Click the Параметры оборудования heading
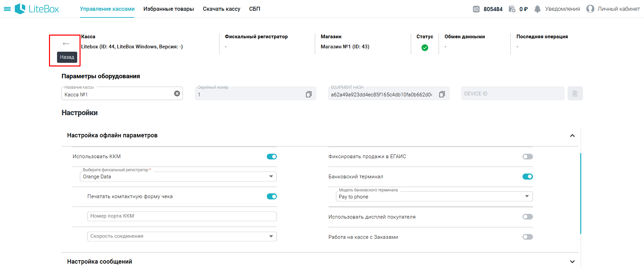The image size is (644, 272). pos(101,76)
